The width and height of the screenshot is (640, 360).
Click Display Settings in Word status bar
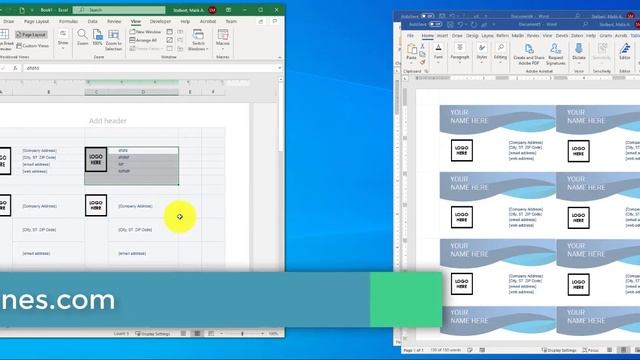[x=559, y=350]
